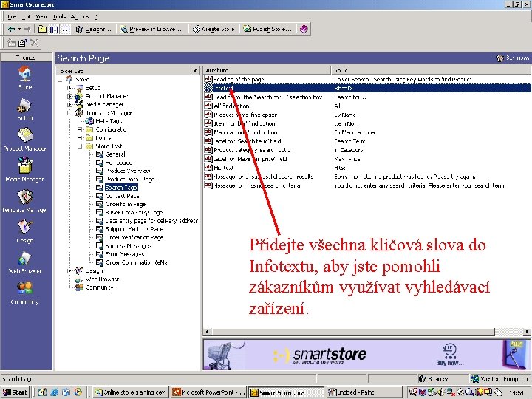Open Template Manager from the sidebar
Viewport: 532px width, 399px height.
click(25, 200)
